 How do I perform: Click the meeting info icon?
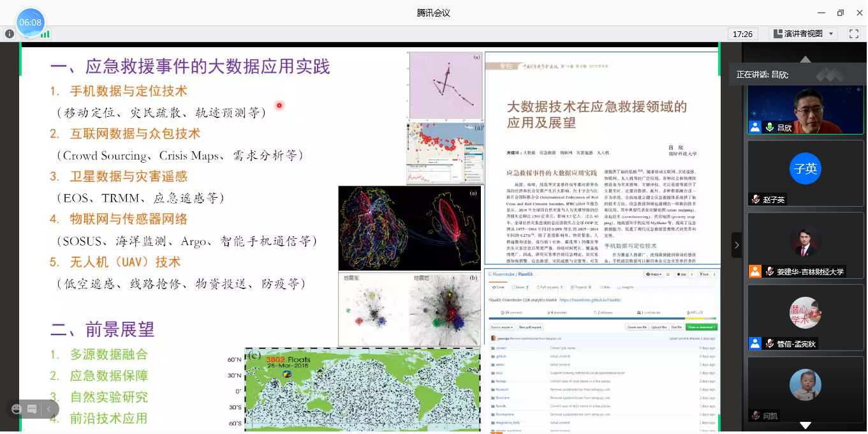coord(10,34)
